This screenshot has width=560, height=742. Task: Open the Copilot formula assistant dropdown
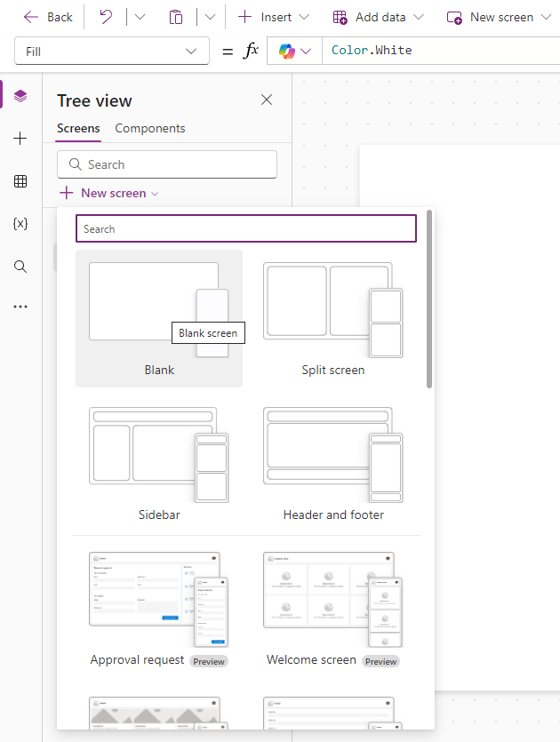[294, 51]
